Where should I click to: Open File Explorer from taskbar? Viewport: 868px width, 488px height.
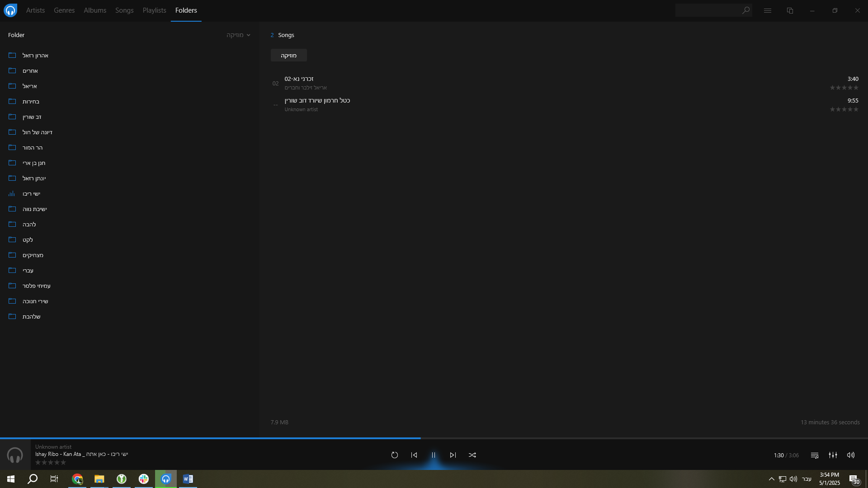(99, 479)
